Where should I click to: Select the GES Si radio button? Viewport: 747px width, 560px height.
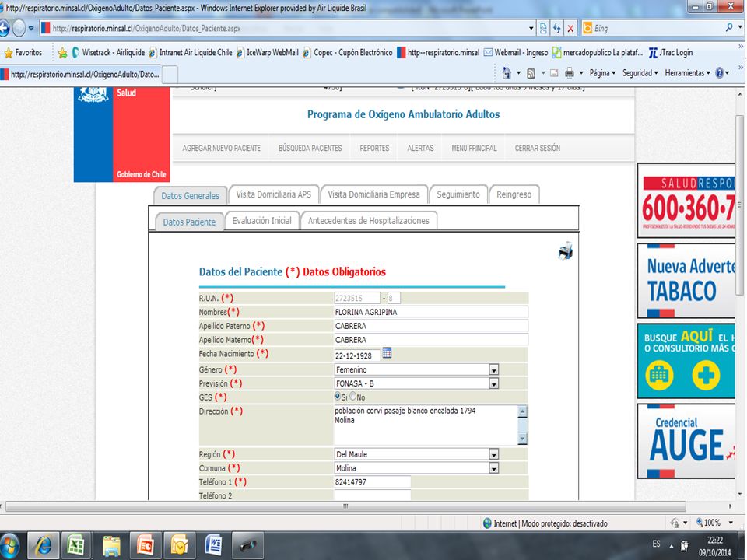click(337, 396)
